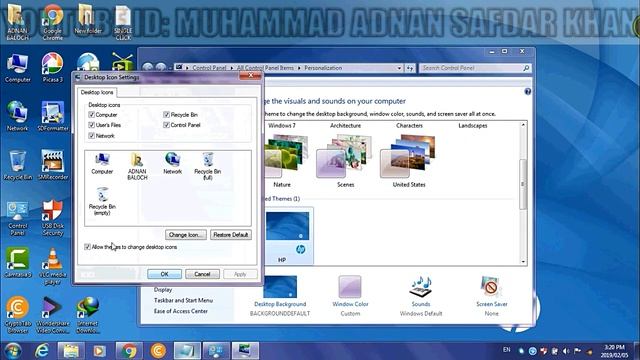This screenshot has width=640, height=360.
Task: Click the Internet Download Manager desktop shortcut
Action: point(87,315)
